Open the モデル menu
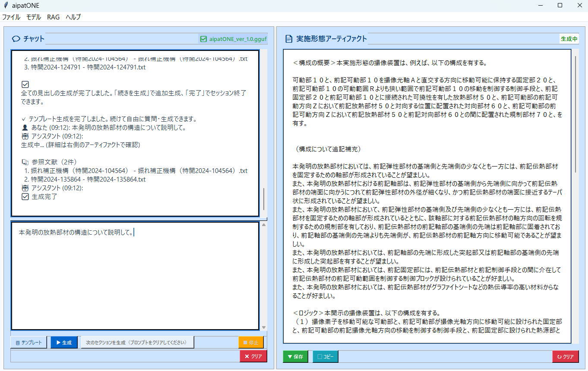This screenshot has height=371, width=588. pos(34,17)
